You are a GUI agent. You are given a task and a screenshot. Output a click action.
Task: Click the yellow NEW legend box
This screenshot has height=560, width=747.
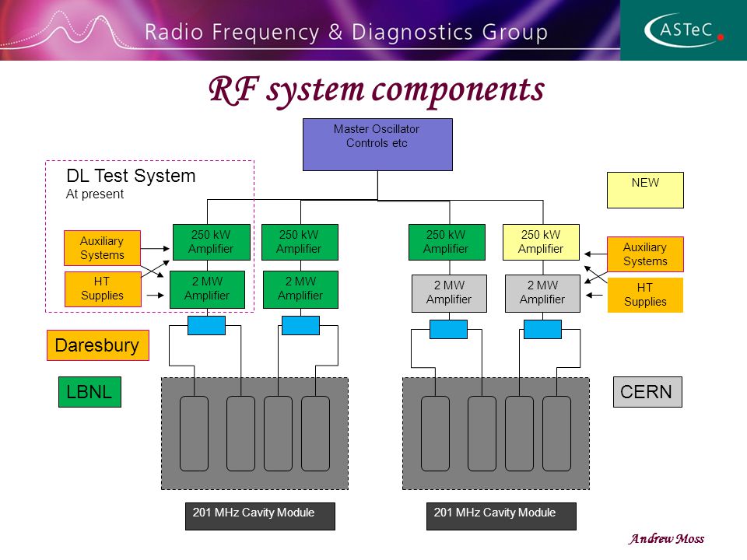click(645, 190)
